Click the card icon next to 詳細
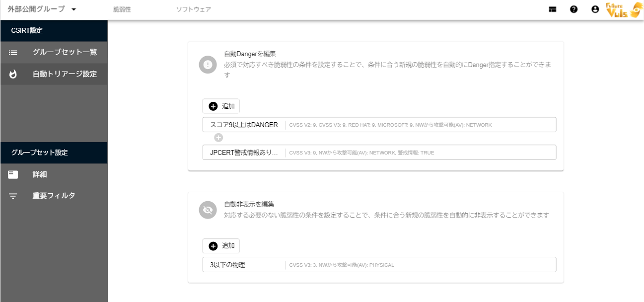The width and height of the screenshot is (644, 302). click(x=13, y=174)
